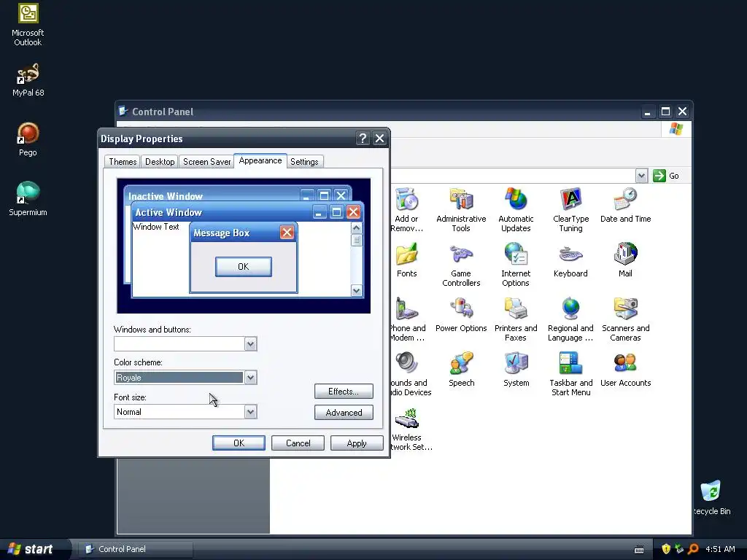Viewport: 747px width, 560px height.
Task: Open Mail applet icon
Action: click(625, 260)
